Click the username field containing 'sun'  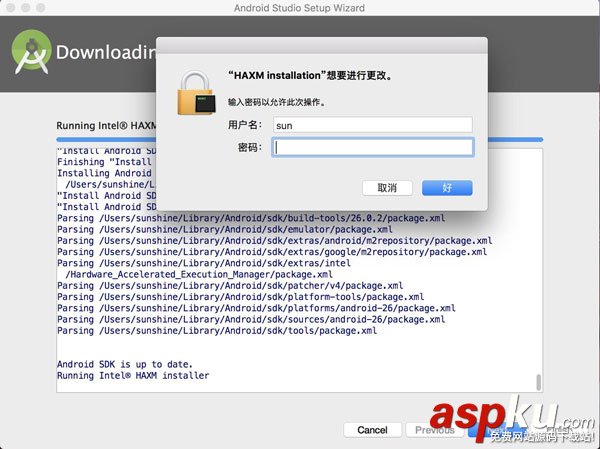point(373,125)
